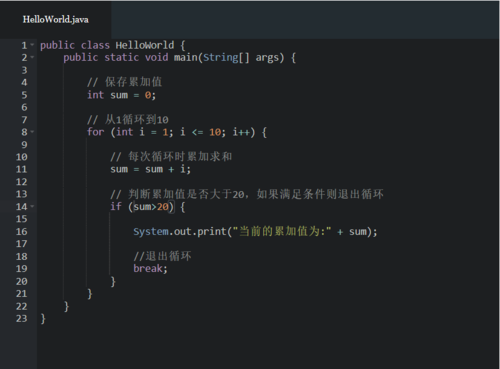Click the 'for' keyword on line 8
This screenshot has width=500, height=369.
click(x=95, y=132)
